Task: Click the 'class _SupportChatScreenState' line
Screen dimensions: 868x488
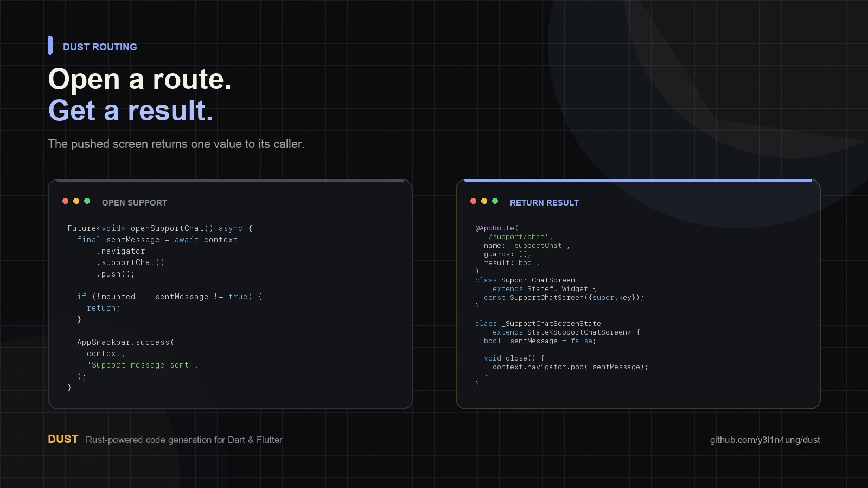Action: coord(538,324)
